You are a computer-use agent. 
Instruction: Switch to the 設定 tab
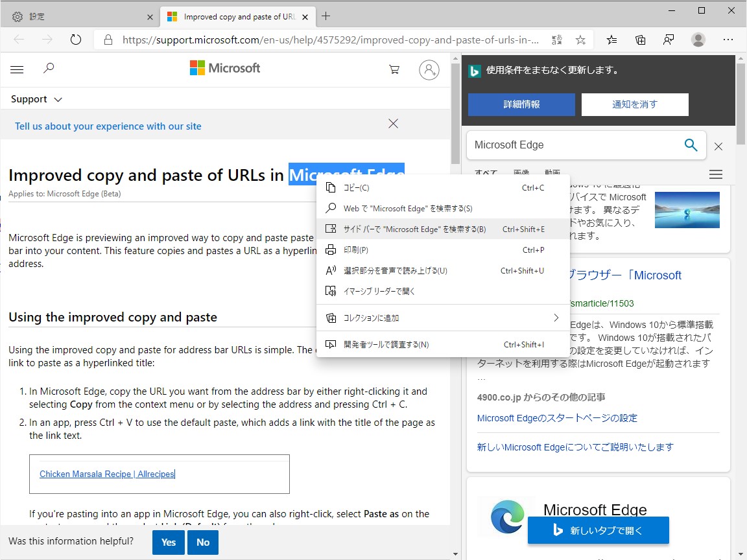coord(80,17)
